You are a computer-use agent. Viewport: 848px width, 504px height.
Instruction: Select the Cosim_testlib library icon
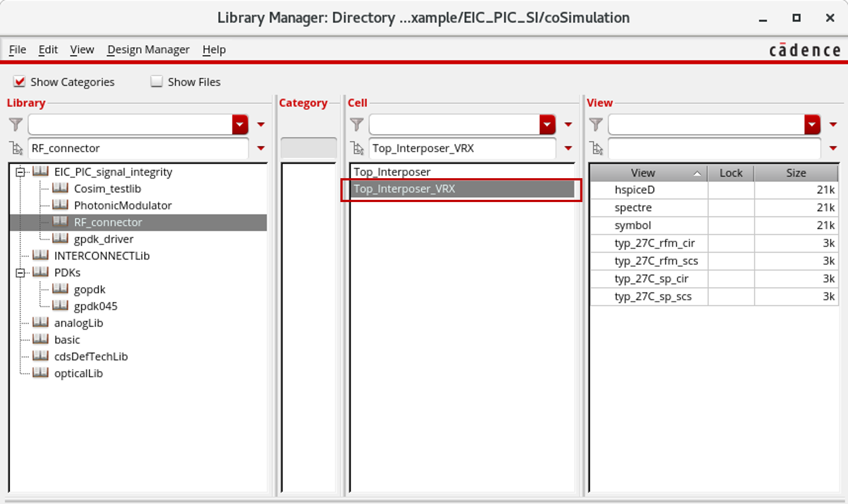(x=61, y=188)
